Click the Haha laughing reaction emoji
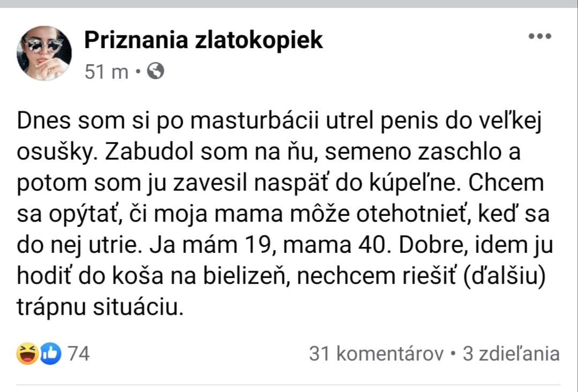The image size is (578, 392). [x=26, y=354]
